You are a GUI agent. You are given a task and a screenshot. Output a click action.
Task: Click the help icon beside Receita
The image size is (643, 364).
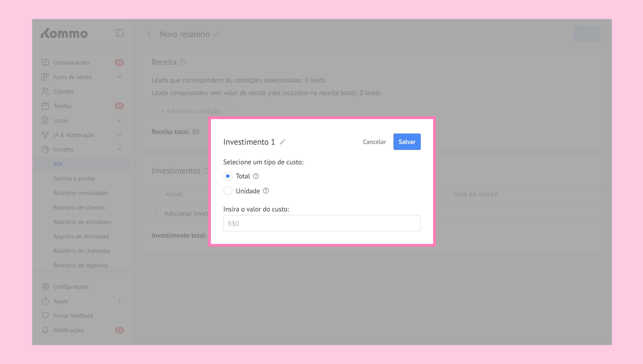coord(182,62)
